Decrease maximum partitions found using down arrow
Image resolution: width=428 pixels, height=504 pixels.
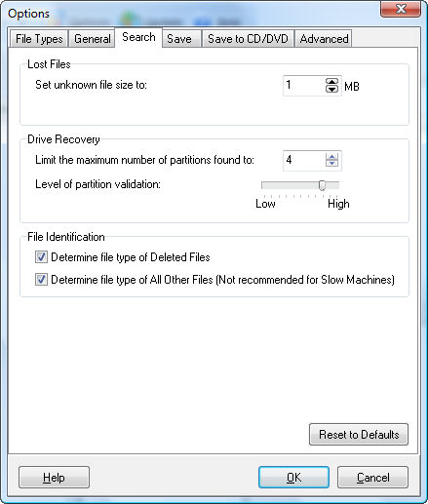[331, 164]
